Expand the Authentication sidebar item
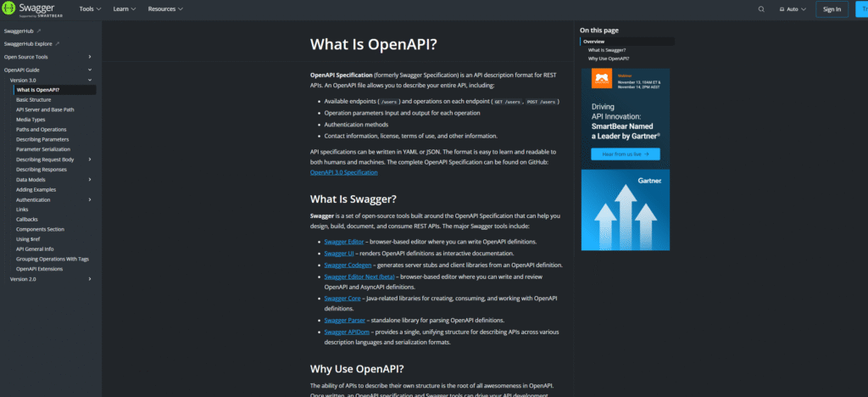This screenshot has height=397, width=868. (x=90, y=199)
